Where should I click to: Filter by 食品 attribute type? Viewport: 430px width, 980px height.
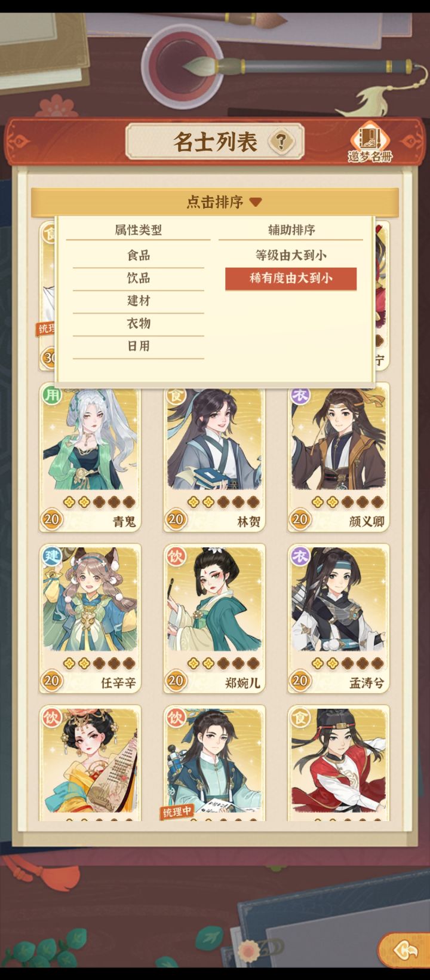139,256
